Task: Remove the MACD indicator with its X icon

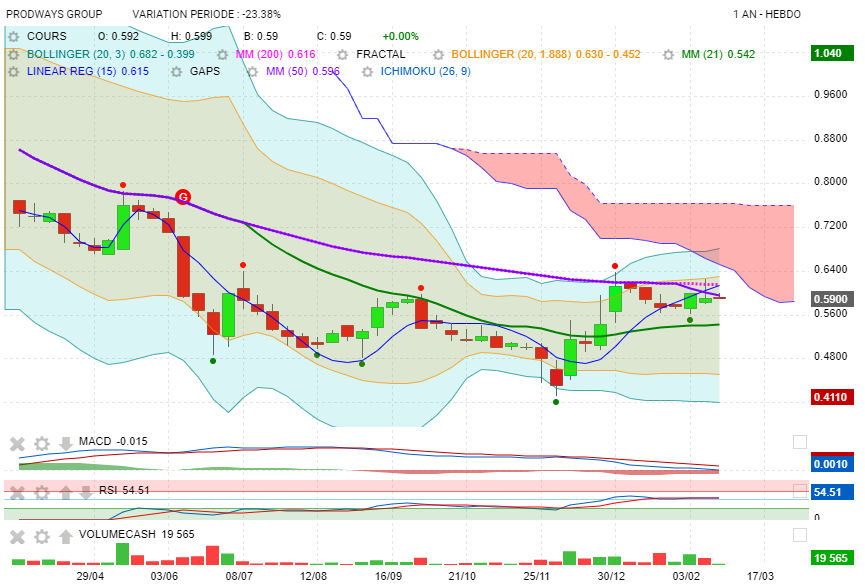Action: point(18,443)
